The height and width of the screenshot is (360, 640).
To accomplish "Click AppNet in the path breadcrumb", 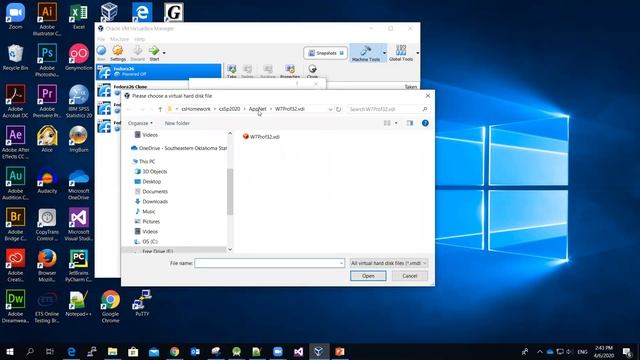I will (258, 109).
